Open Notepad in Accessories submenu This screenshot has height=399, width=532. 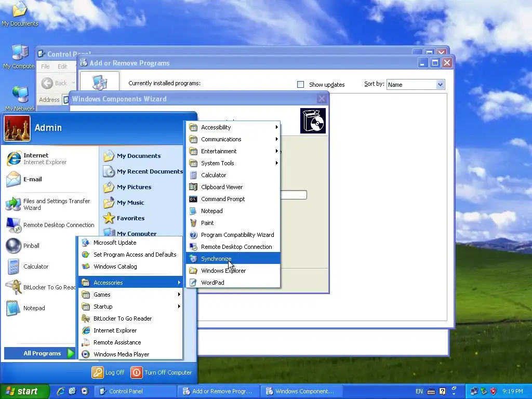click(233, 211)
